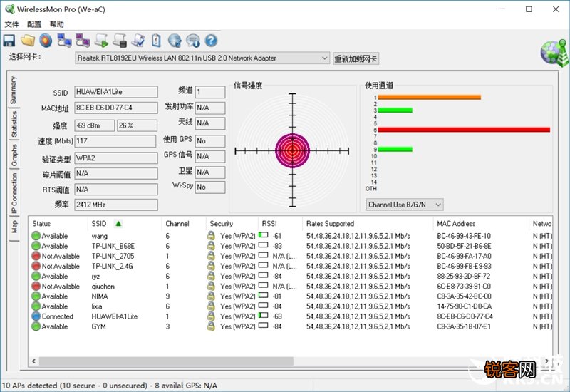
Task: Open the 文件 menu
Action: point(11,24)
